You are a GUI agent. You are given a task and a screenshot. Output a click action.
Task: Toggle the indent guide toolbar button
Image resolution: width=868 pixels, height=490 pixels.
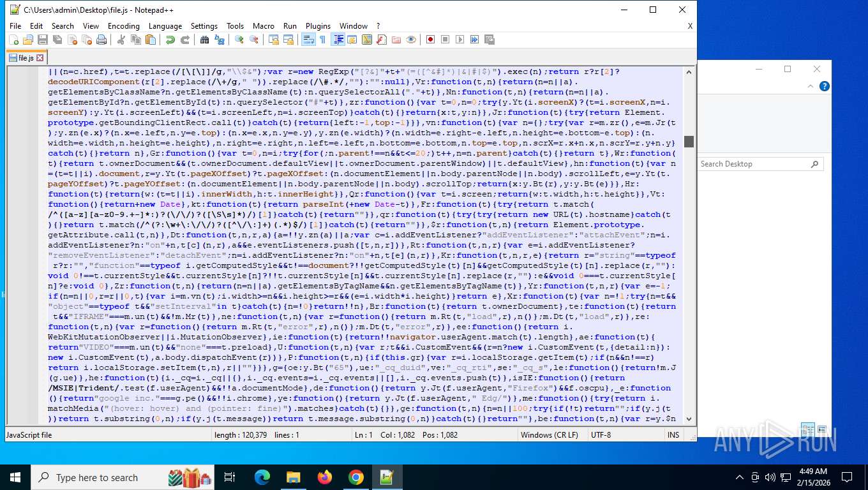click(338, 40)
